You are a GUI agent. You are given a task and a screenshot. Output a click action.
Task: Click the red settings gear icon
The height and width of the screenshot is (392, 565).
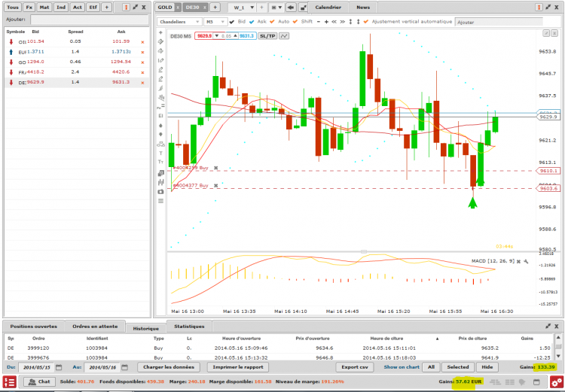pos(557,382)
